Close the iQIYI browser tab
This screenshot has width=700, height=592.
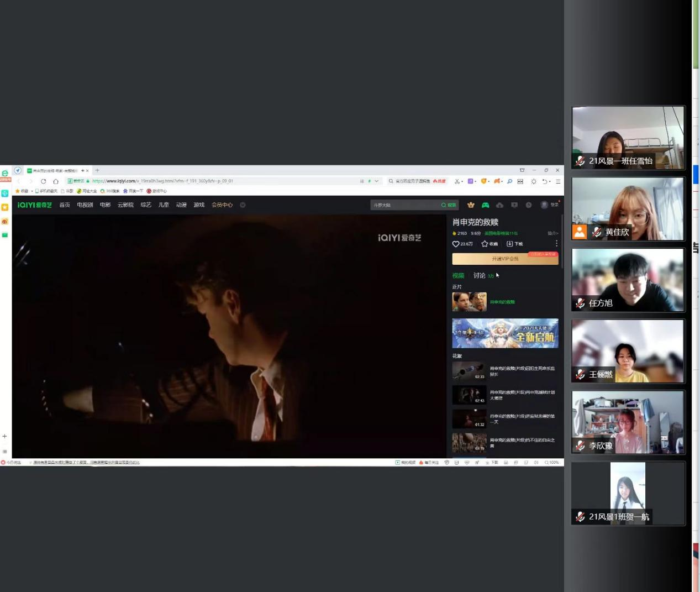click(87, 171)
